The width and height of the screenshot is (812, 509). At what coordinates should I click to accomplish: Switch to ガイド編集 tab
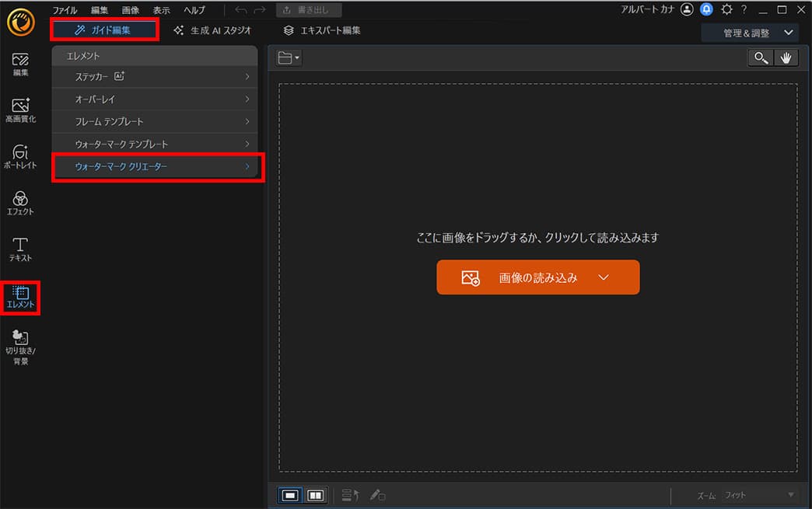(x=104, y=30)
